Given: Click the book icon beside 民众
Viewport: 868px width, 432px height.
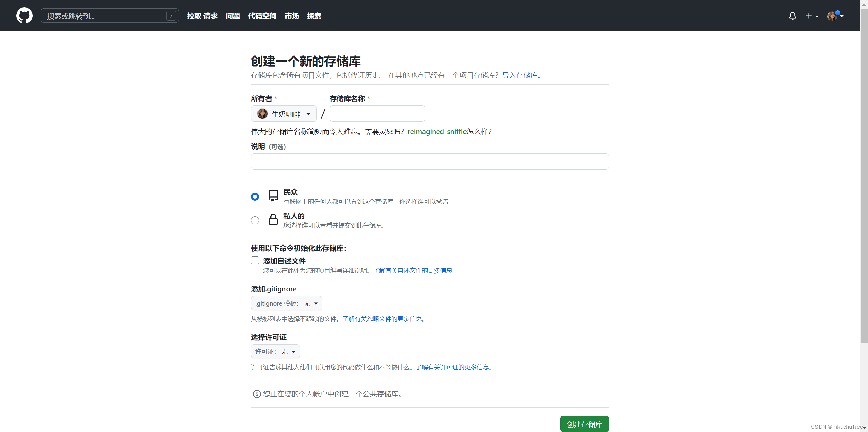Looking at the screenshot, I should point(273,196).
